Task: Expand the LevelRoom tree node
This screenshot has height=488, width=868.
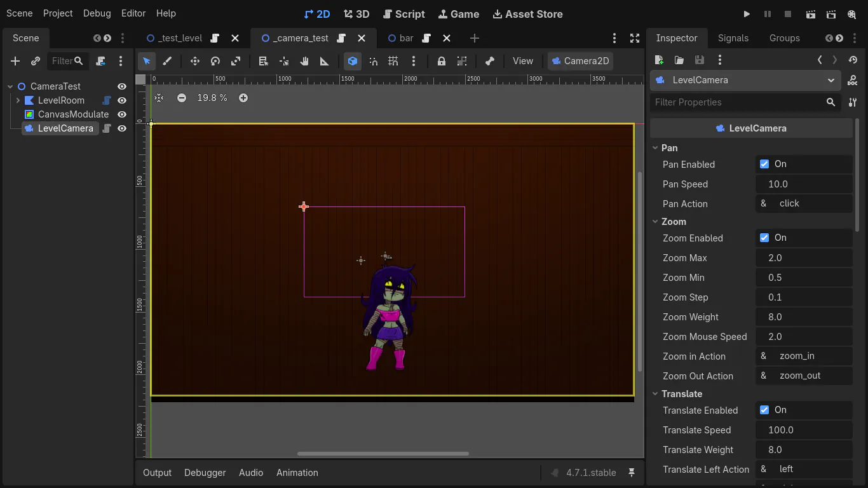Action: tap(18, 100)
